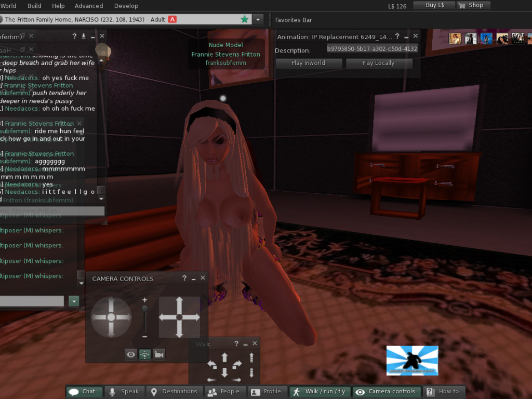Toggle the camera modes button
The height and width of the screenshot is (399, 532).
pyautogui.click(x=159, y=354)
